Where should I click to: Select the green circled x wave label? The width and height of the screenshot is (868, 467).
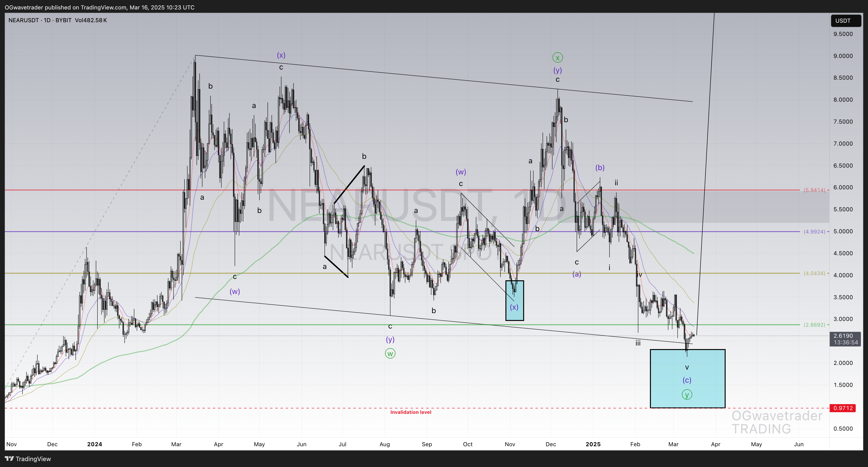coord(558,58)
